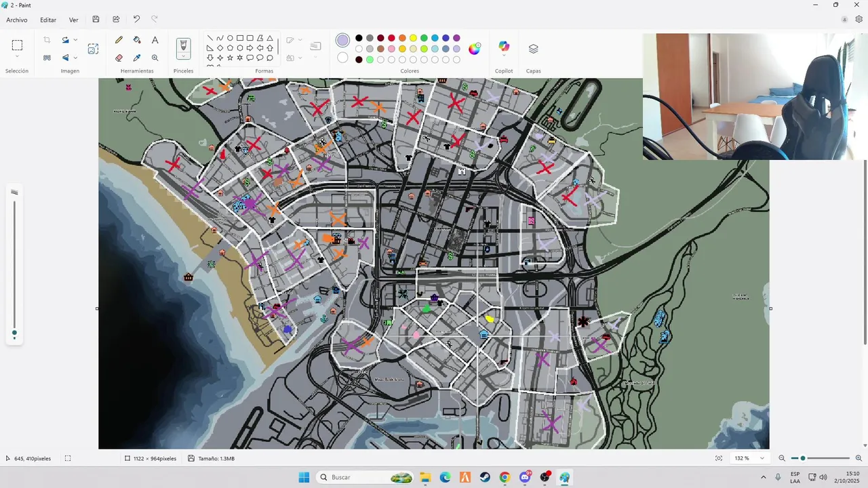Select the Right arrow shape
The height and width of the screenshot is (488, 868).
click(250, 48)
